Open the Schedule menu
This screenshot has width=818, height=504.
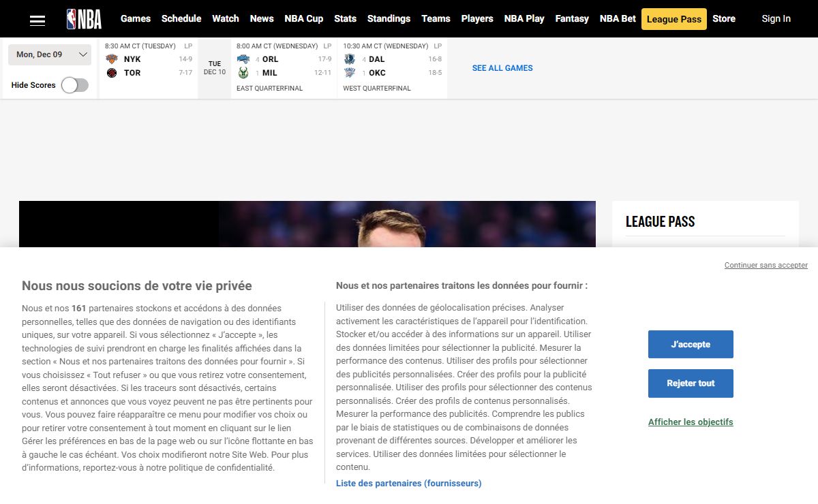click(181, 18)
